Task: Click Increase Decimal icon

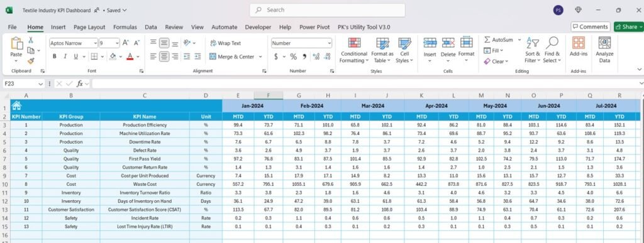Action: click(x=316, y=57)
